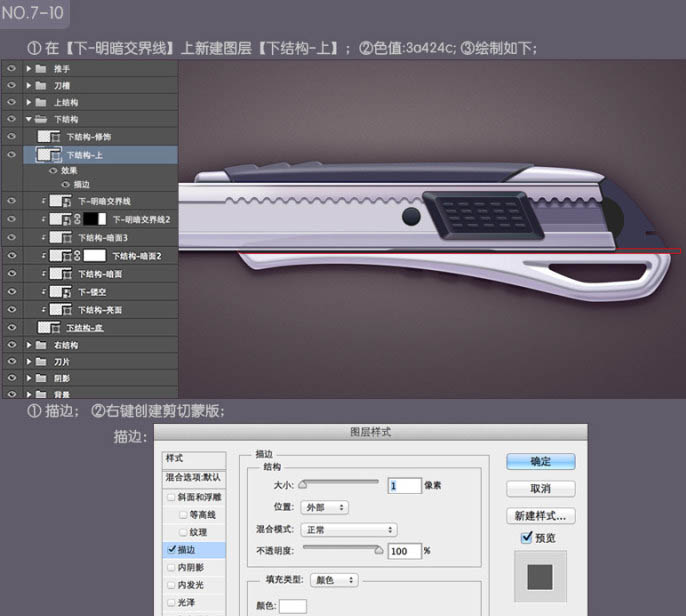
Task: Collapse the 下结构 layer group
Action: click(28, 119)
